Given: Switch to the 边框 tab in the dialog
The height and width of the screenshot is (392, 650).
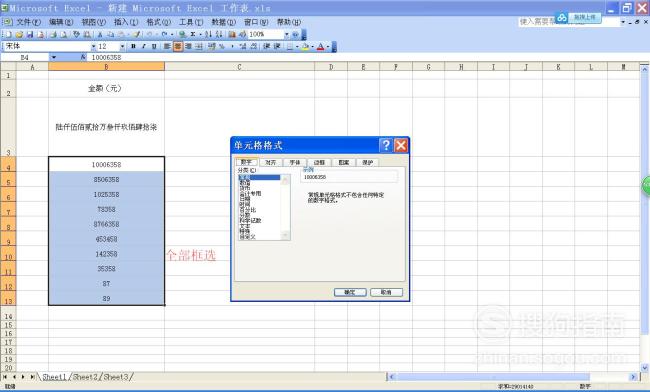Looking at the screenshot, I should pos(319,162).
